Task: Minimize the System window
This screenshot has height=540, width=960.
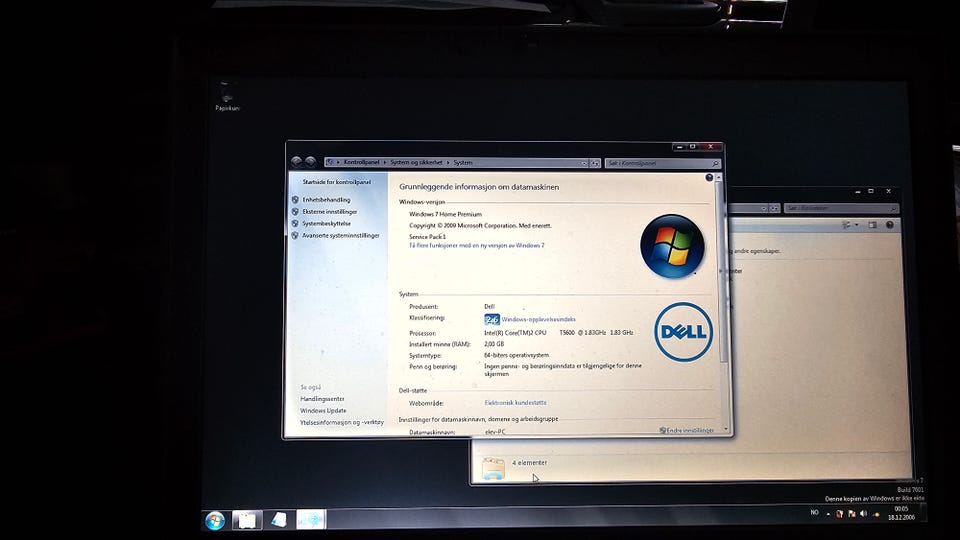Action: click(679, 147)
